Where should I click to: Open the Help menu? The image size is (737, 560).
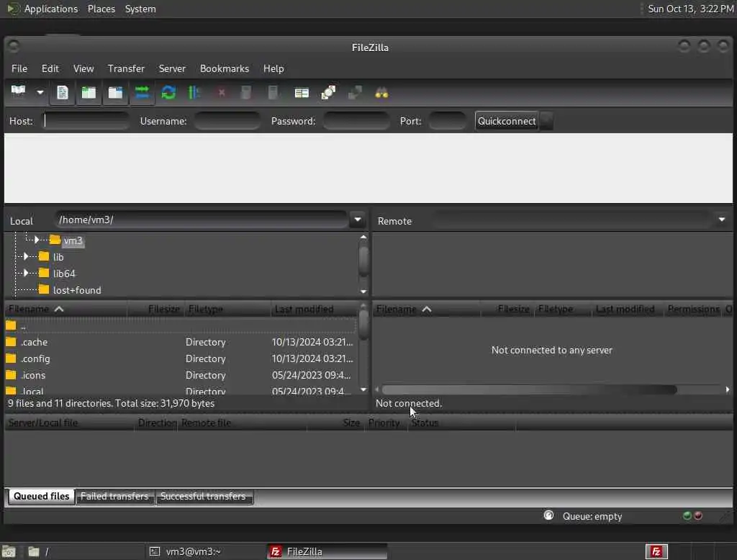pos(273,68)
